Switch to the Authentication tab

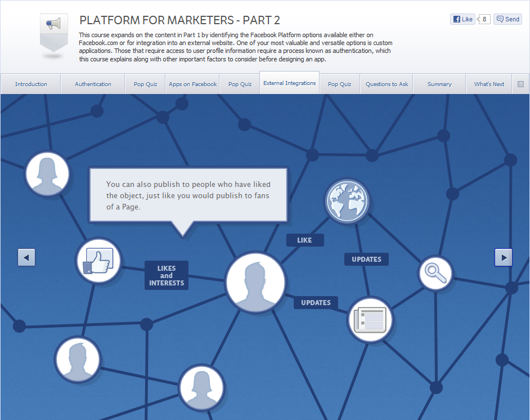(93, 84)
